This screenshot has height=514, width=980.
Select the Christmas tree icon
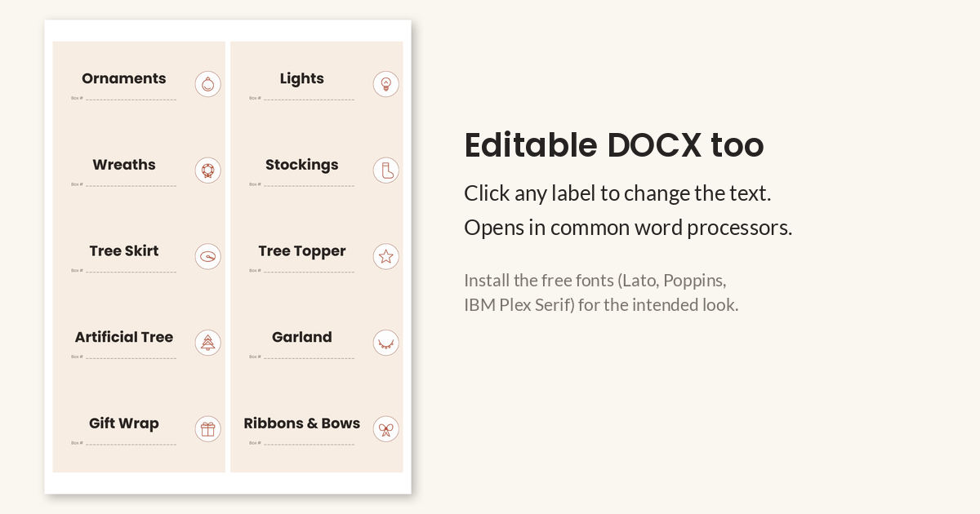[x=208, y=343]
